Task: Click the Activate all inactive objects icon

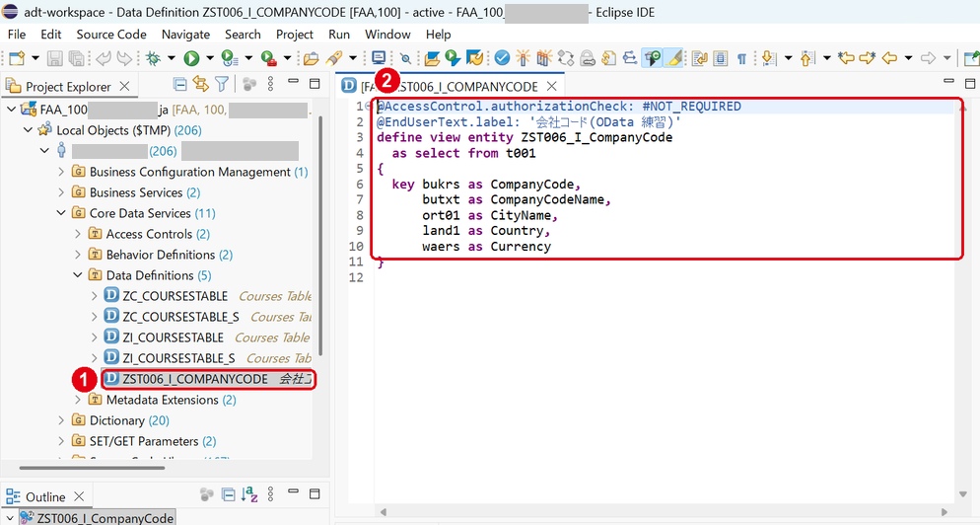Action: [544, 58]
